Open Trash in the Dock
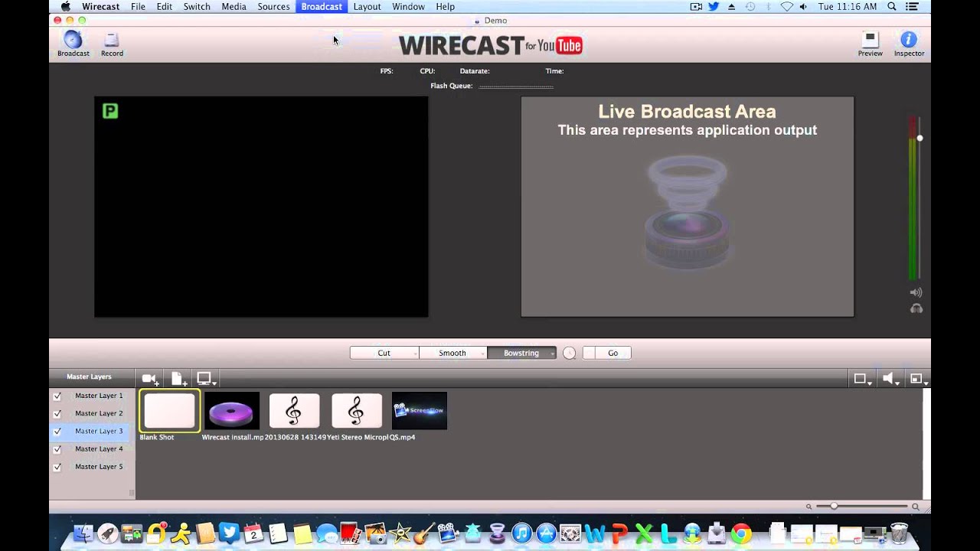 click(x=899, y=533)
